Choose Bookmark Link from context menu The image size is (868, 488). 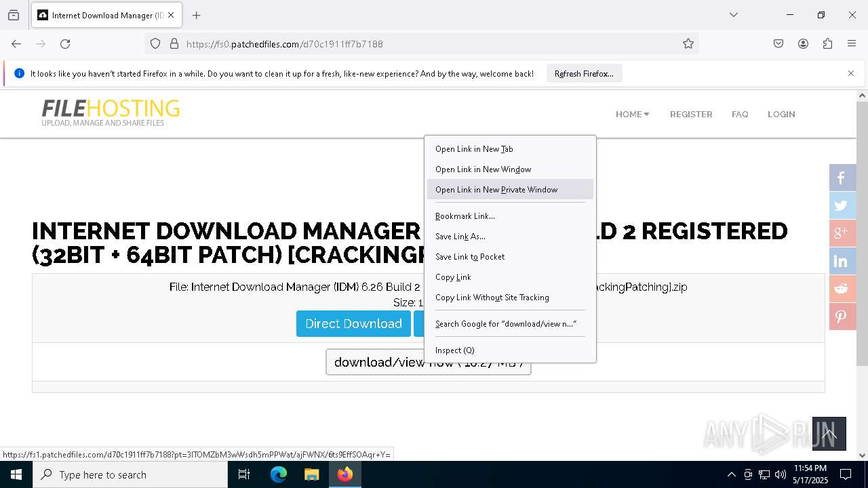[x=510, y=216]
